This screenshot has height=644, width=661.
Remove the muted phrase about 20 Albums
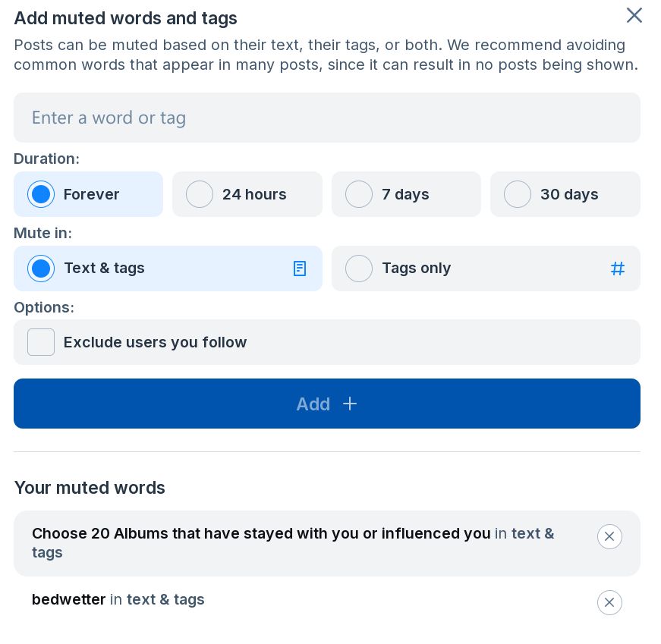coord(609,536)
